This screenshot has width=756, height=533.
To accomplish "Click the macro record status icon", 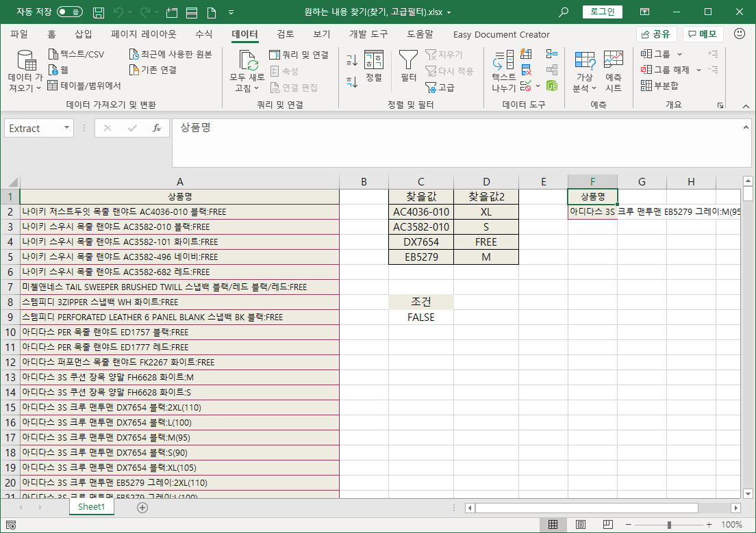I will (x=11, y=525).
